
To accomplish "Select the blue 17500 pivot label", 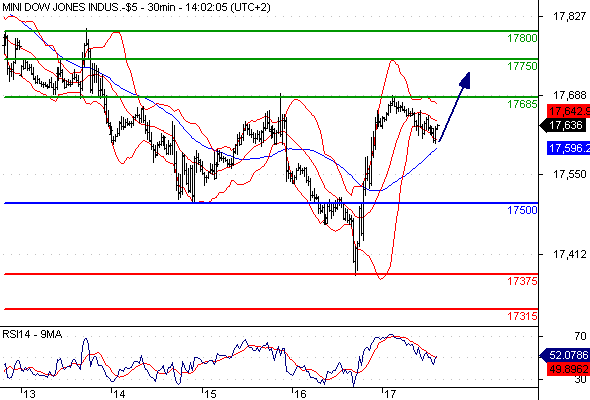I will (522, 210).
